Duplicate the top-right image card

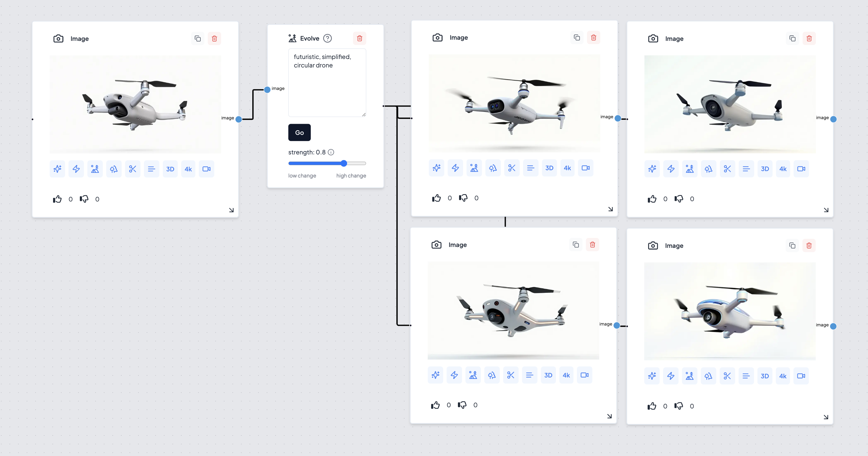pyautogui.click(x=792, y=39)
